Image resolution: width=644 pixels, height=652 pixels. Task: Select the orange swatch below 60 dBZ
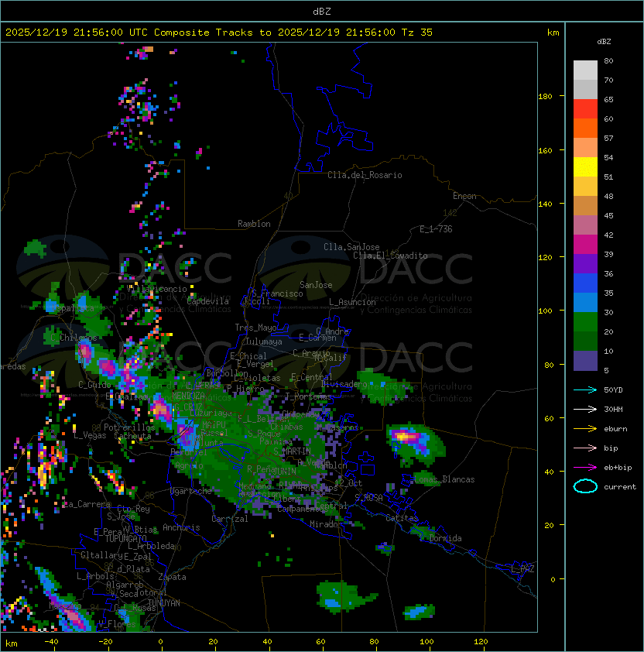tap(585, 128)
